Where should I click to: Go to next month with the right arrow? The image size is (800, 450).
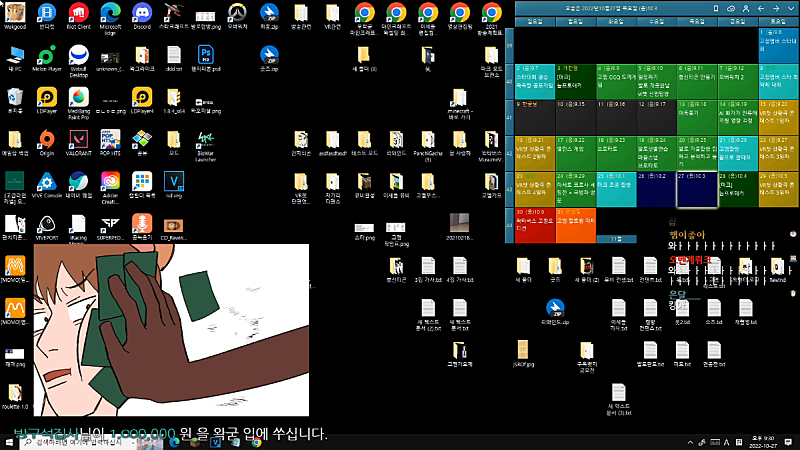(x=778, y=8)
